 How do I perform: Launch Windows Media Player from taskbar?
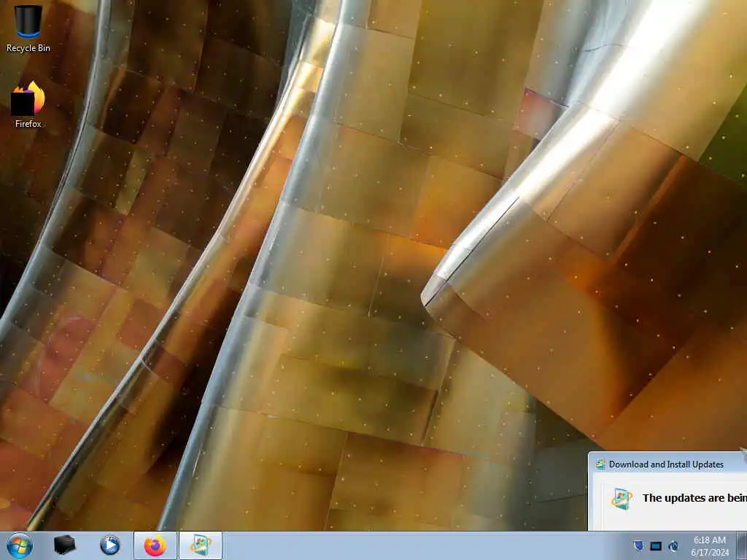pos(109,545)
